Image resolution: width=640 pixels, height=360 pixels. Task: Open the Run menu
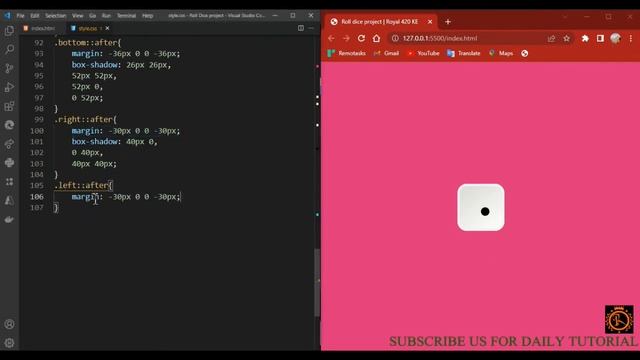click(x=106, y=16)
